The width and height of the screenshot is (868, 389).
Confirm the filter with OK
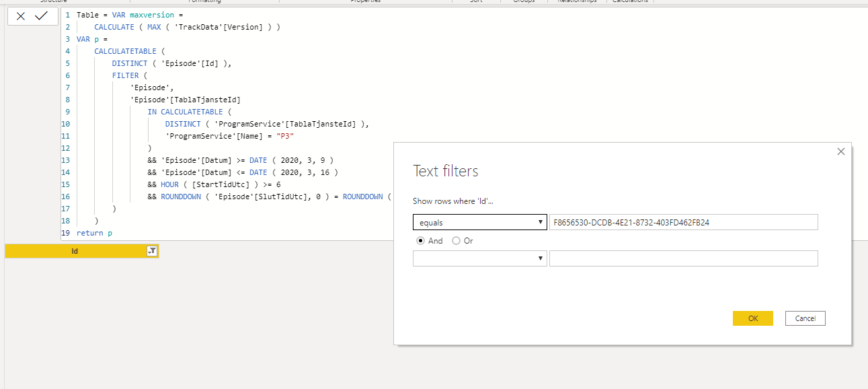pos(753,318)
